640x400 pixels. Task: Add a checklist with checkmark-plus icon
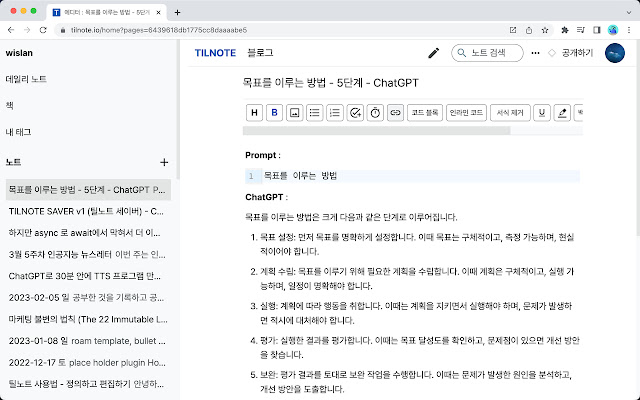pos(355,113)
